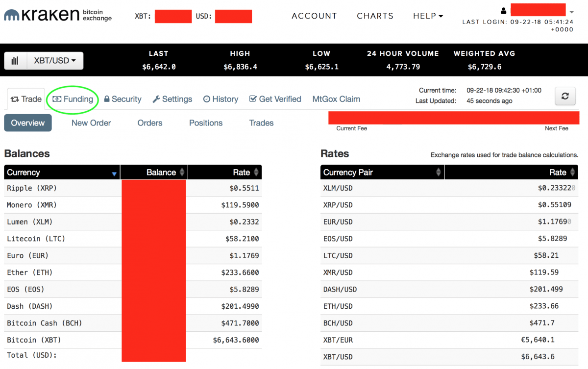The height and width of the screenshot is (369, 588).
Task: Go to New Order
Action: [x=91, y=123]
